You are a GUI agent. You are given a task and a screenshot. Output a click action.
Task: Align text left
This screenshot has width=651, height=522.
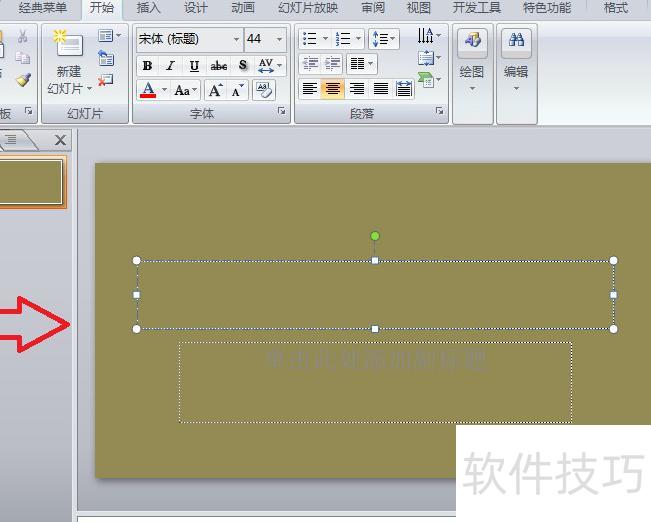pos(310,88)
